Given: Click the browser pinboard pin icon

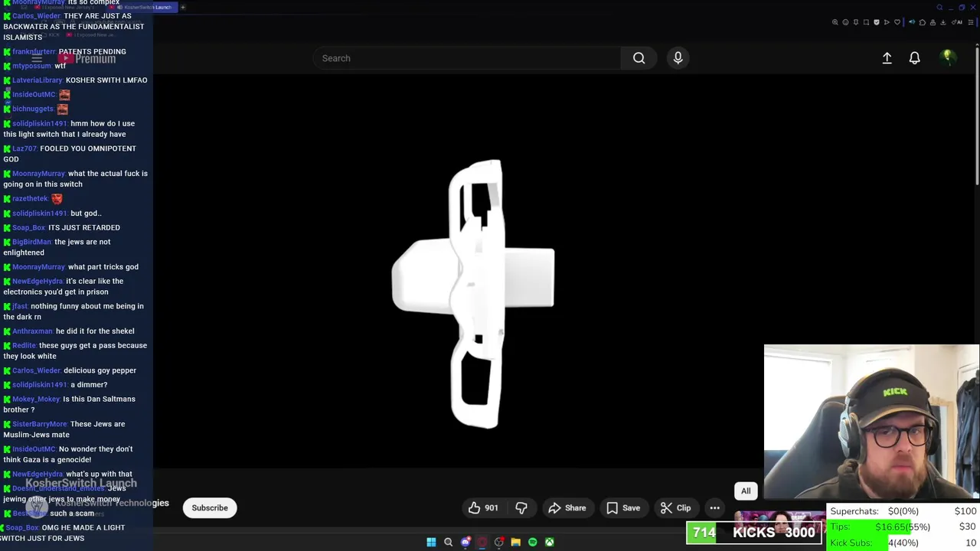Looking at the screenshot, I should pyautogui.click(x=856, y=22).
